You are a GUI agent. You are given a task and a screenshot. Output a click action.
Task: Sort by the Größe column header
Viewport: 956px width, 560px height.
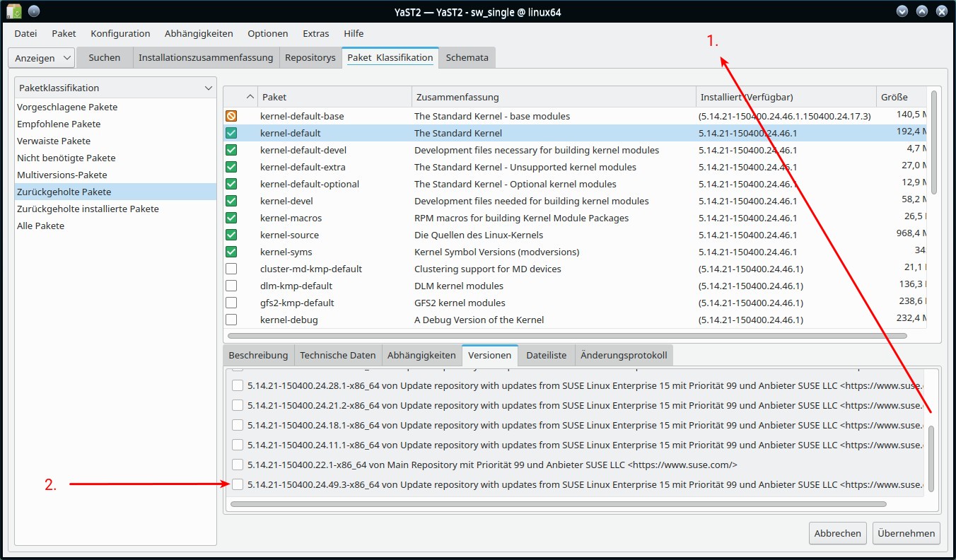[x=902, y=97]
